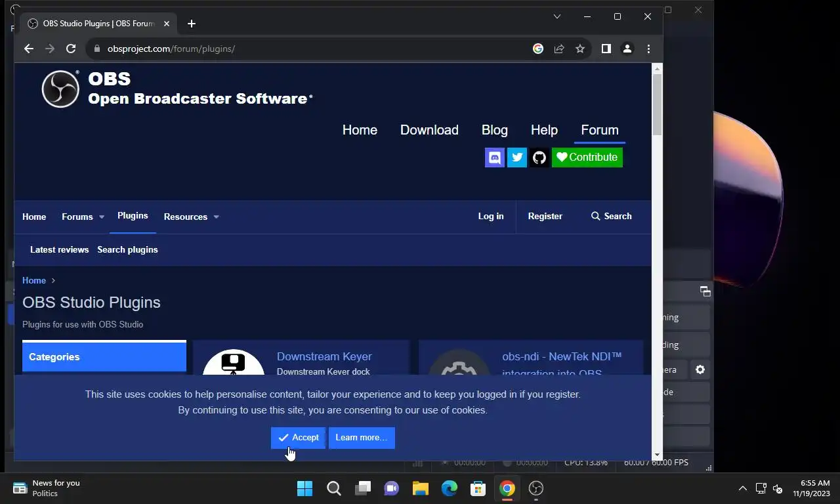Click the Downstream Keyer thumbnail
Viewport: 840px width, 504px height.
[x=233, y=362]
